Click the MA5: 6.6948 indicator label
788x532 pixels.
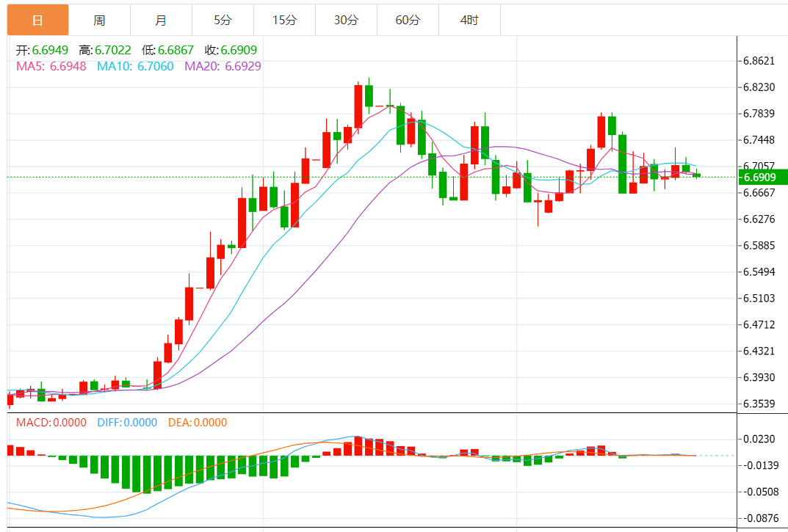click(x=51, y=66)
